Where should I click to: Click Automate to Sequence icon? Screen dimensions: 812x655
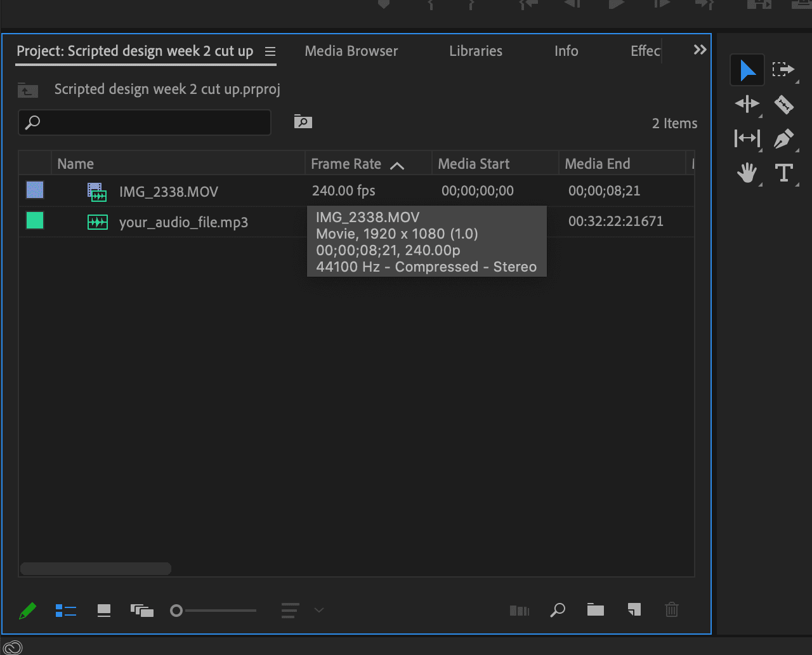519,611
